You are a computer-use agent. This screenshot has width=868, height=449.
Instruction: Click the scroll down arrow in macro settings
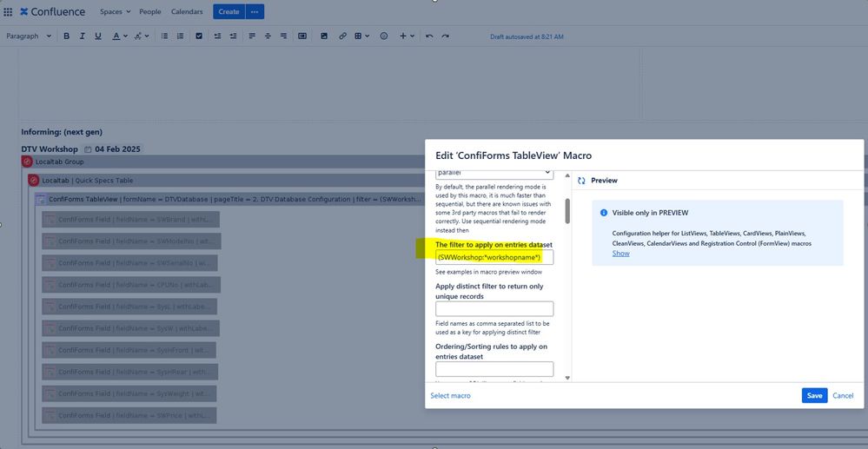[567, 378]
